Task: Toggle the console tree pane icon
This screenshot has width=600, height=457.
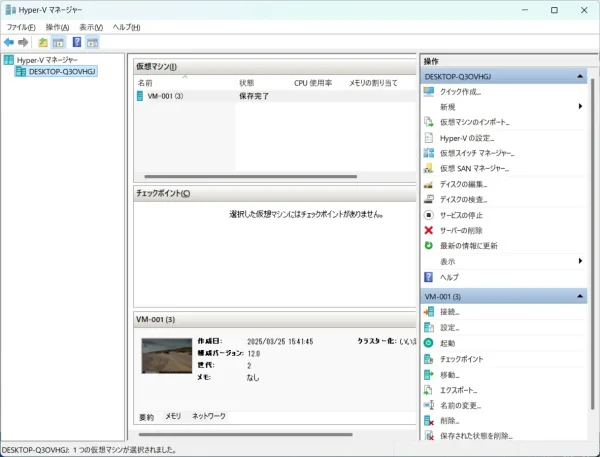Action: pos(58,42)
